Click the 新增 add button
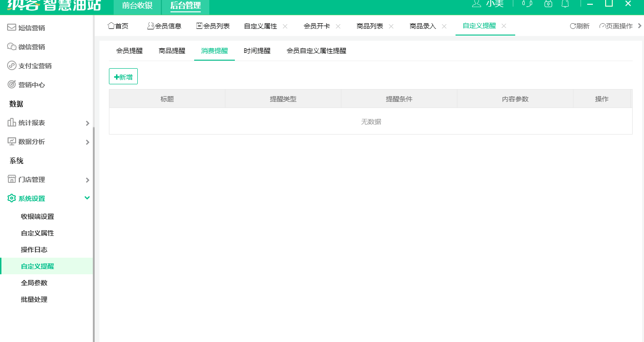The image size is (644, 342). (123, 76)
